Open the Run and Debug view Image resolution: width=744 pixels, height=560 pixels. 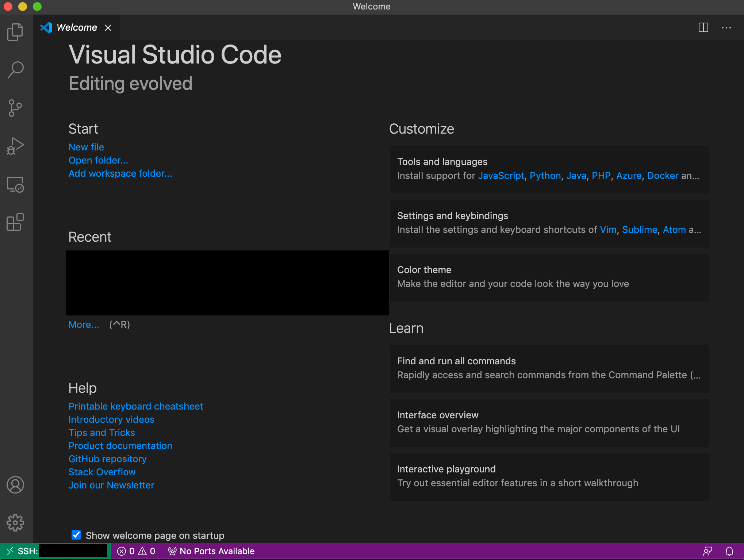click(15, 146)
